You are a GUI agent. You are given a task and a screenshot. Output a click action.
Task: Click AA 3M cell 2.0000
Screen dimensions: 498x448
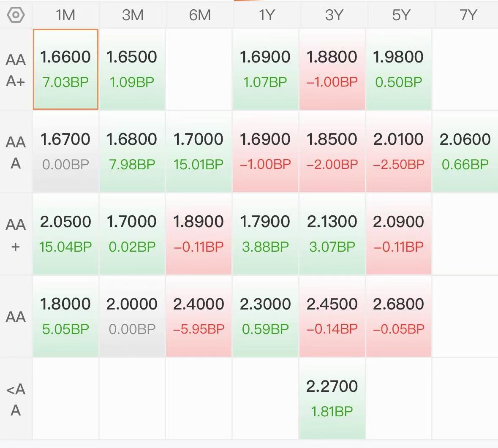pyautogui.click(x=132, y=316)
